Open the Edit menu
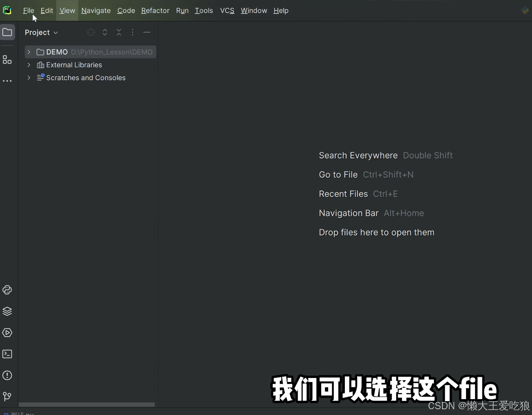 (47, 11)
